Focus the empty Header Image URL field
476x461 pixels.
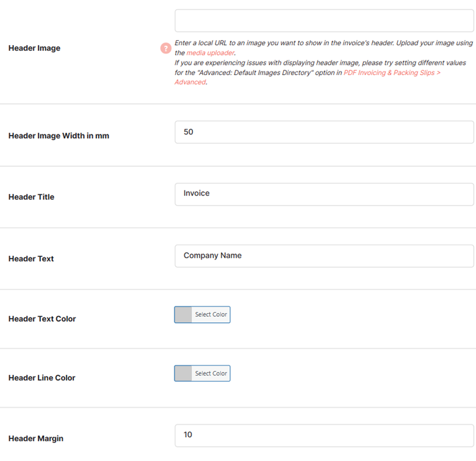(324, 21)
